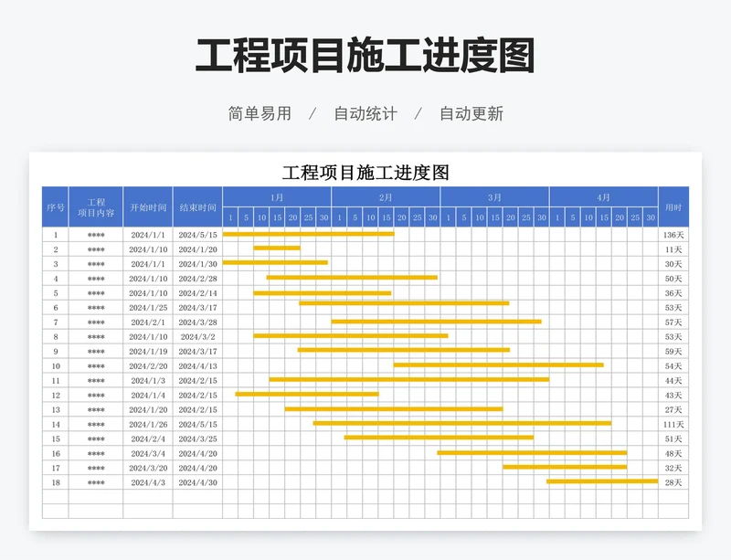Click the start date 2024/1/3
Image resolution: width=731 pixels, height=560 pixels.
click(x=148, y=380)
